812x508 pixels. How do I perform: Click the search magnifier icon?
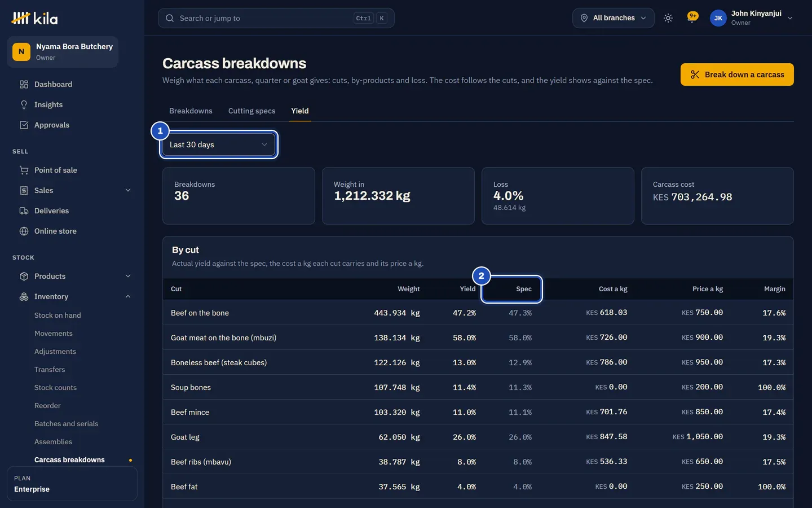tap(170, 18)
